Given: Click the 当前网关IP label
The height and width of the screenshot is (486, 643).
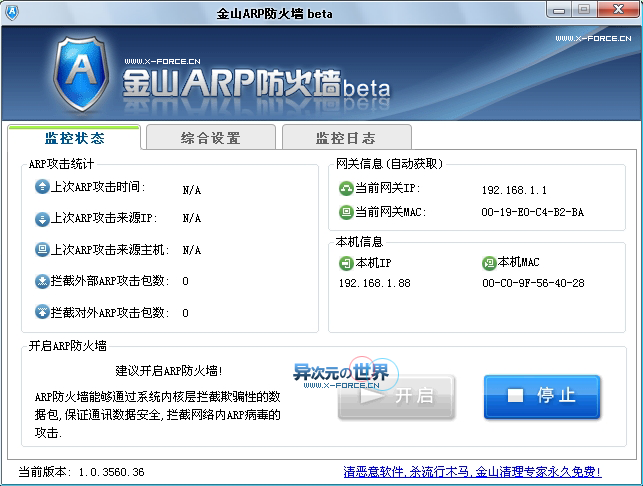Looking at the screenshot, I should coord(388,188).
